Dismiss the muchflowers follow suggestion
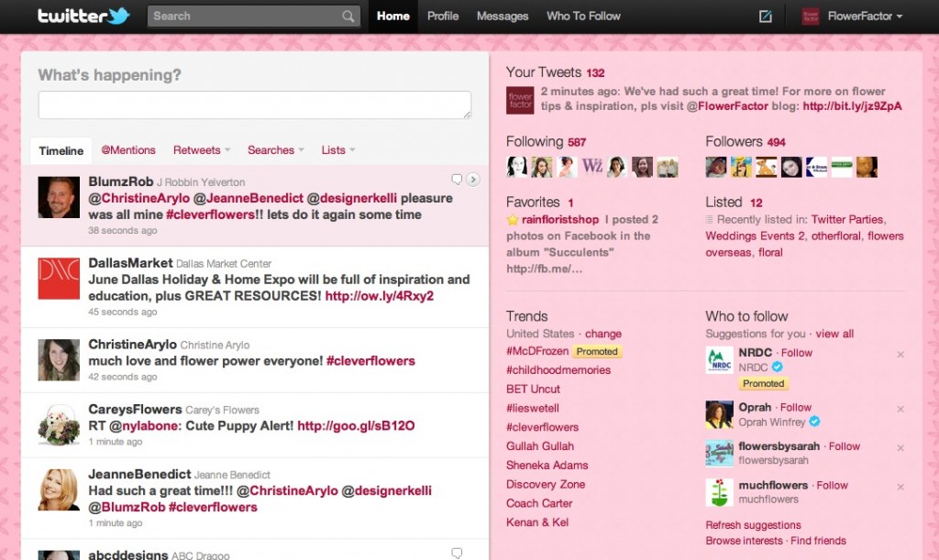Image resolution: width=939 pixels, height=560 pixels. click(900, 487)
